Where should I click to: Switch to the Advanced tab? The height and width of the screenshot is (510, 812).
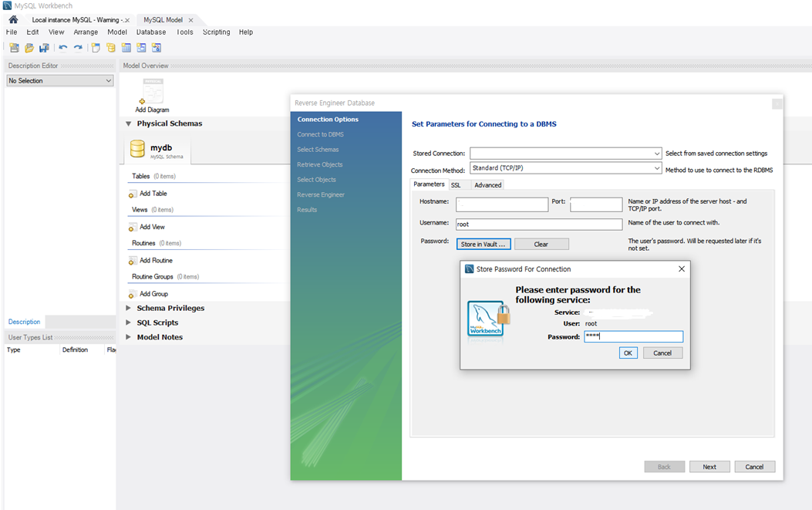(x=488, y=185)
